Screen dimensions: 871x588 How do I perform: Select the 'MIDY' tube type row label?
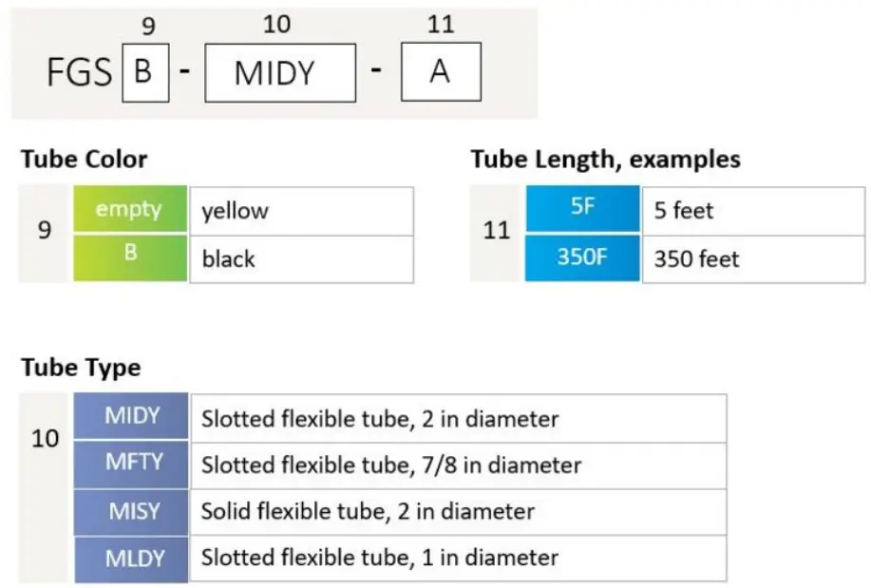click(x=132, y=416)
